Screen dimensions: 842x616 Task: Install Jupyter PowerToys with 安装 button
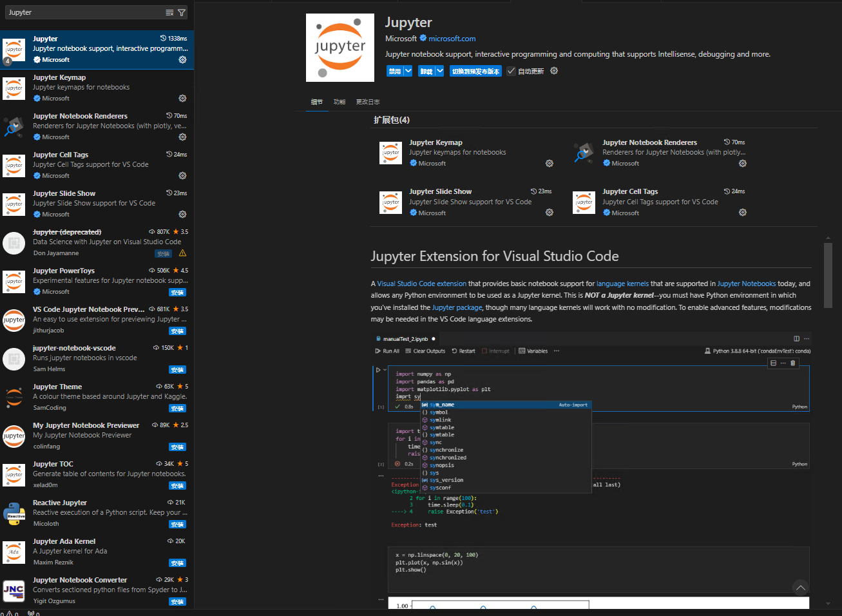tap(178, 293)
